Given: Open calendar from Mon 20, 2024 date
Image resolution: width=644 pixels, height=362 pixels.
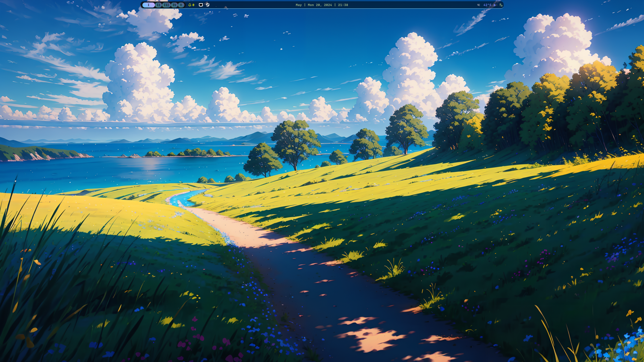Looking at the screenshot, I should [x=320, y=5].
